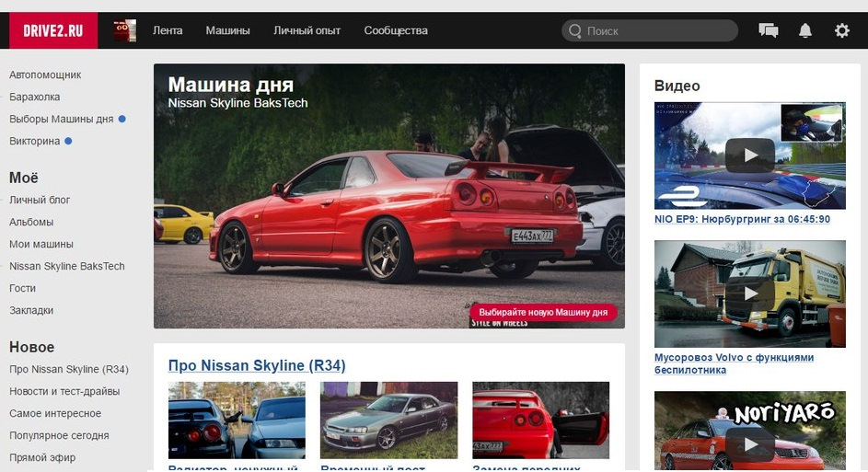This screenshot has height=472, width=868.
Task: Open the notifications bell
Action: click(804, 30)
